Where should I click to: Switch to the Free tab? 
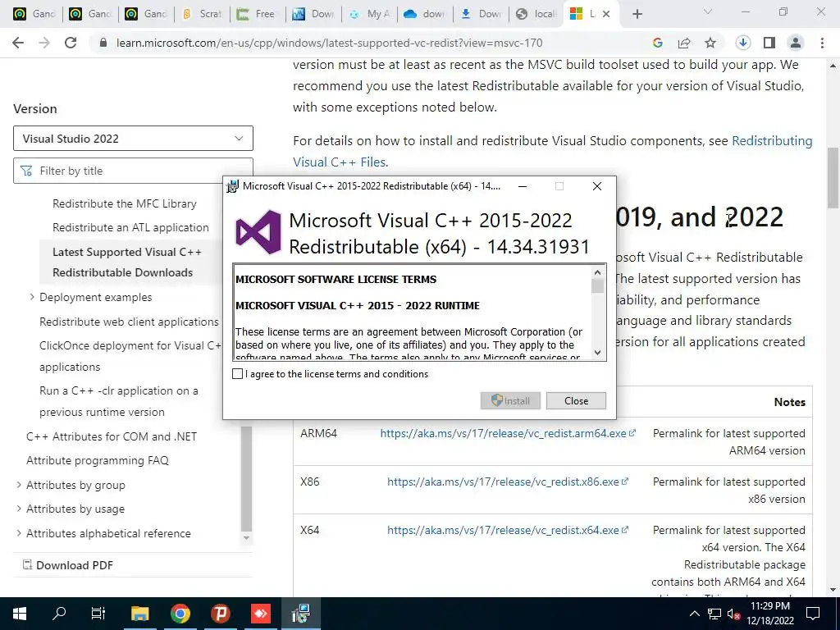pos(257,14)
